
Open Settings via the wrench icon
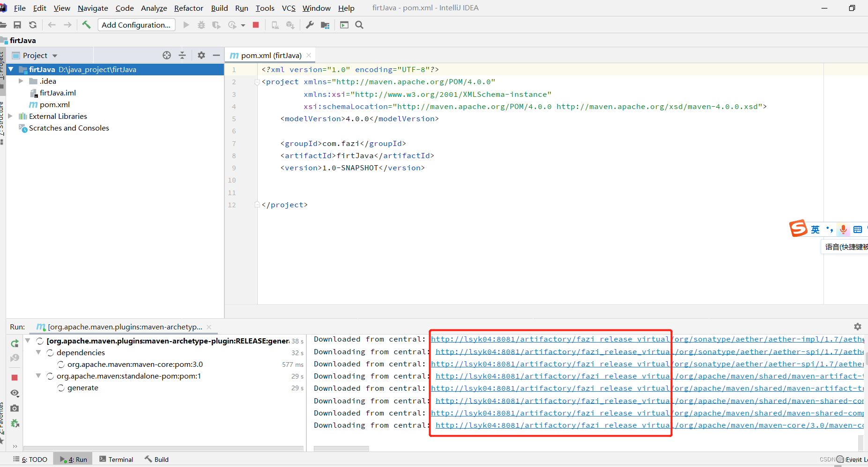pos(310,25)
